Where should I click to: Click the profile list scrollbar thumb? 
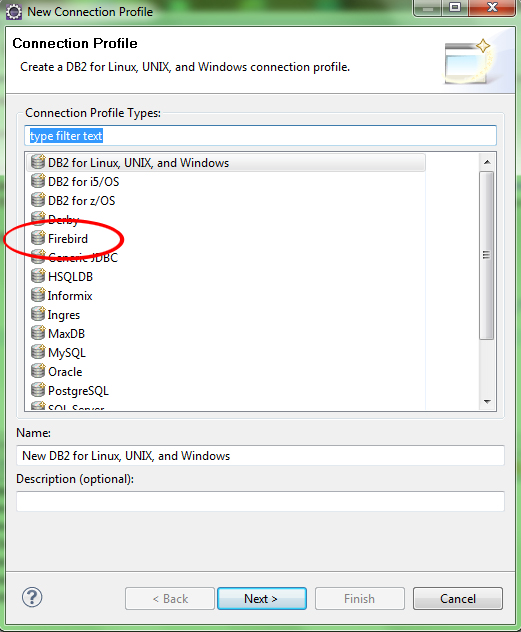(487, 255)
